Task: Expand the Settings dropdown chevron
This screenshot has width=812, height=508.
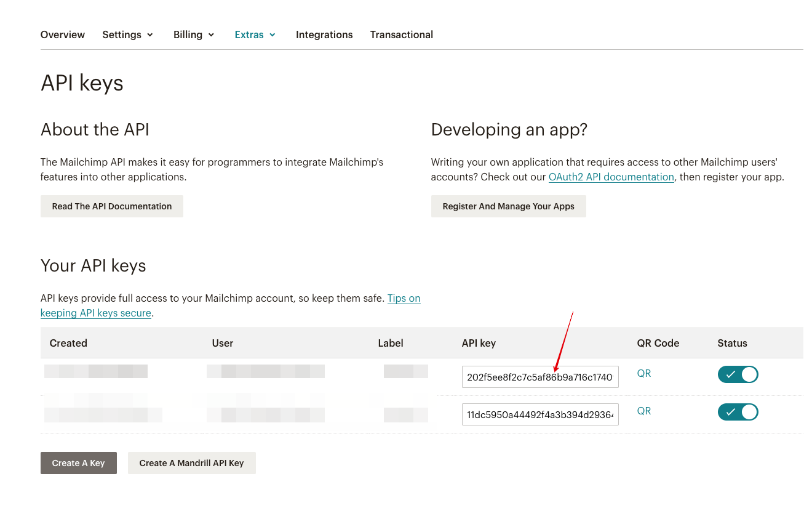Action: pyautogui.click(x=149, y=35)
